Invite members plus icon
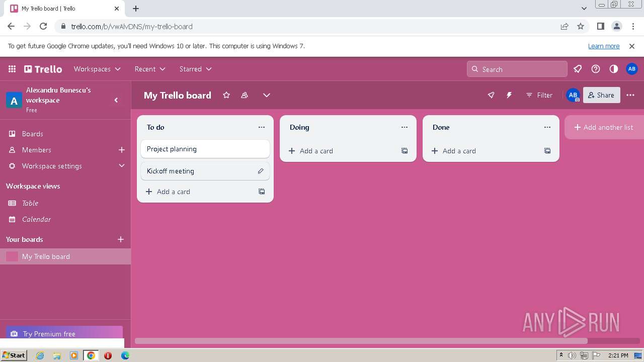Viewport: 644px width, 362px height. tap(121, 150)
